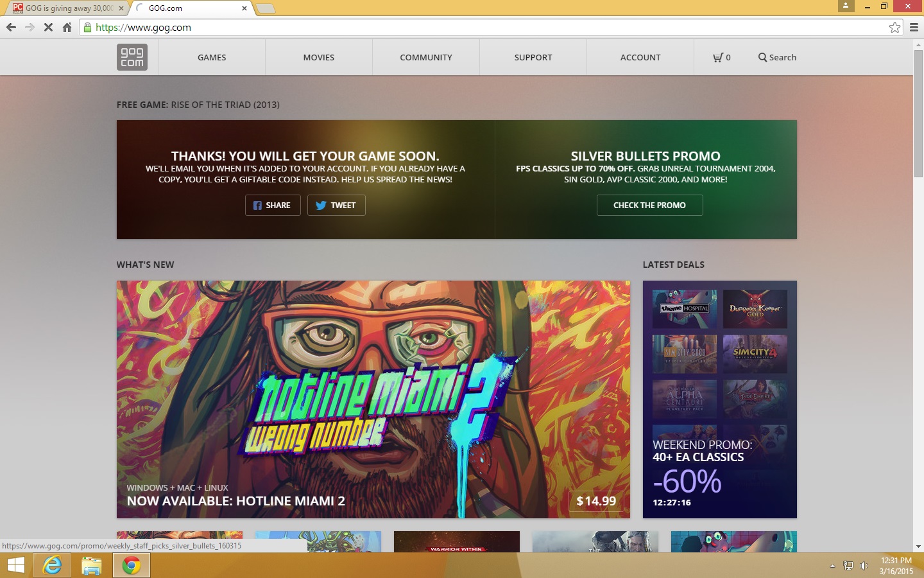Go back with the browser back arrow
Image resolution: width=924 pixels, height=578 pixels.
11,27
